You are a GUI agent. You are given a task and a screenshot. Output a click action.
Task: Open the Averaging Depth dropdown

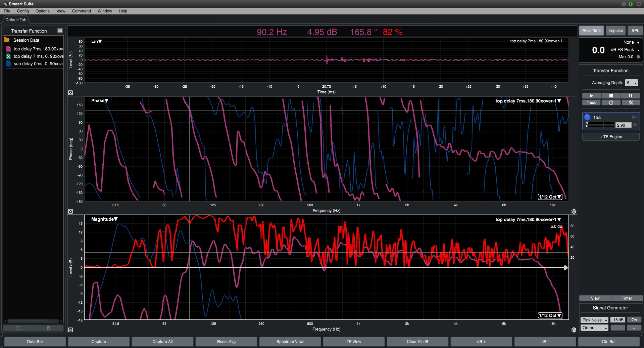[631, 83]
